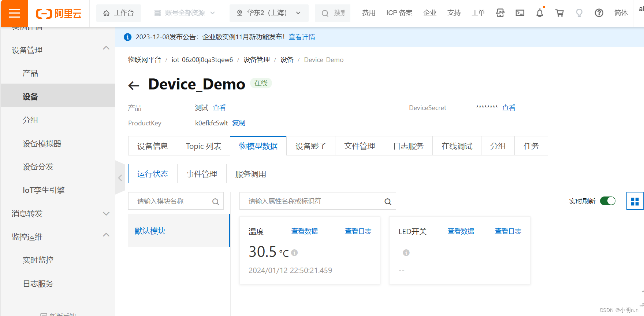
Task: Click the info icon on the announcement bar
Action: coord(127,37)
